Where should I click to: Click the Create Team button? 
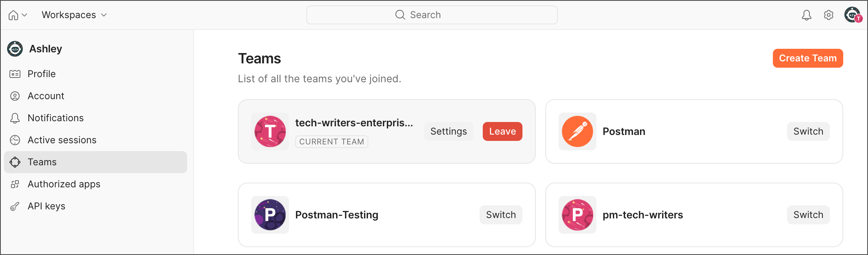tap(808, 58)
